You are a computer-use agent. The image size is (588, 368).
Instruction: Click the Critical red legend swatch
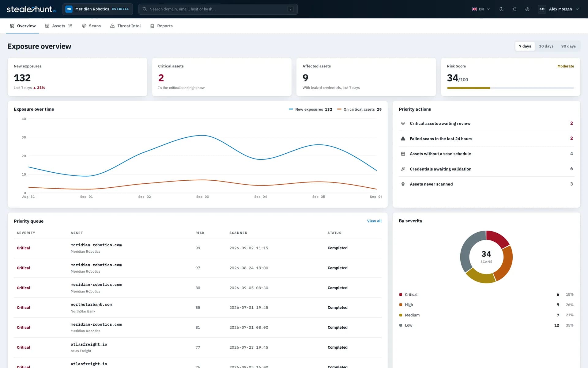[401, 295]
